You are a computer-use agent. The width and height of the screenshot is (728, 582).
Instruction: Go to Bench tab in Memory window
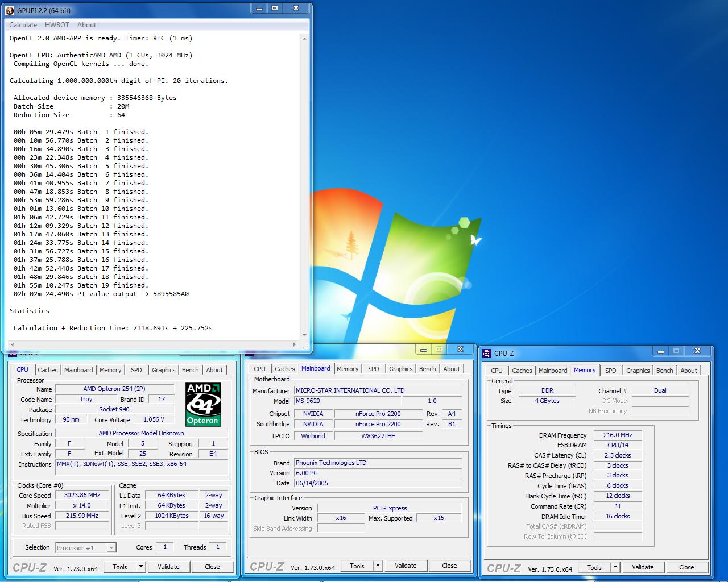coord(665,371)
